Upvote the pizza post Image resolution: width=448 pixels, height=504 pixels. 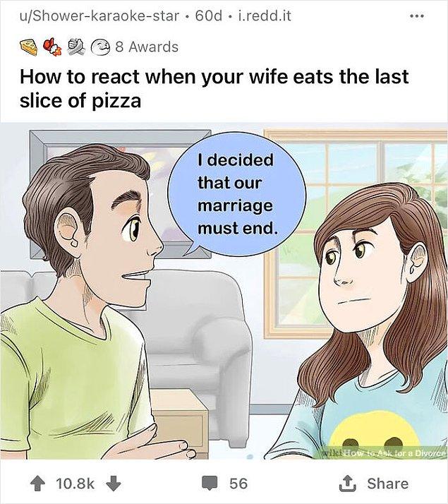pos(37,484)
